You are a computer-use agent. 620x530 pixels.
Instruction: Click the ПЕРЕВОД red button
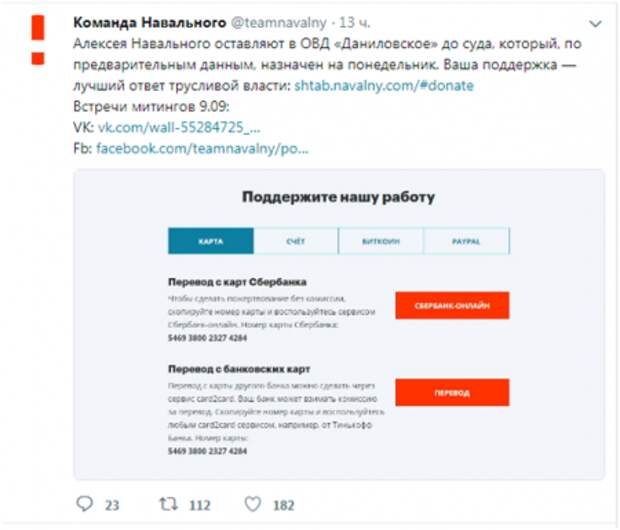coord(452,392)
